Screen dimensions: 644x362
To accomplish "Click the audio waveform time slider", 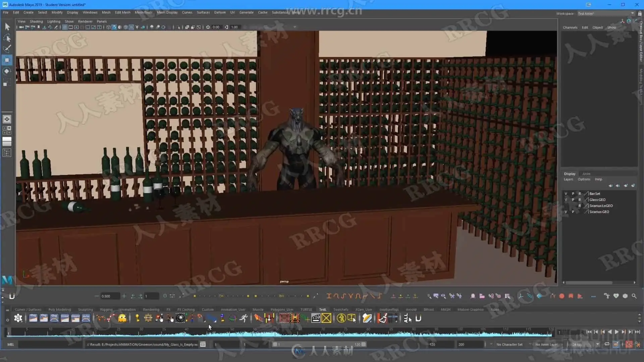I will click(279, 332).
